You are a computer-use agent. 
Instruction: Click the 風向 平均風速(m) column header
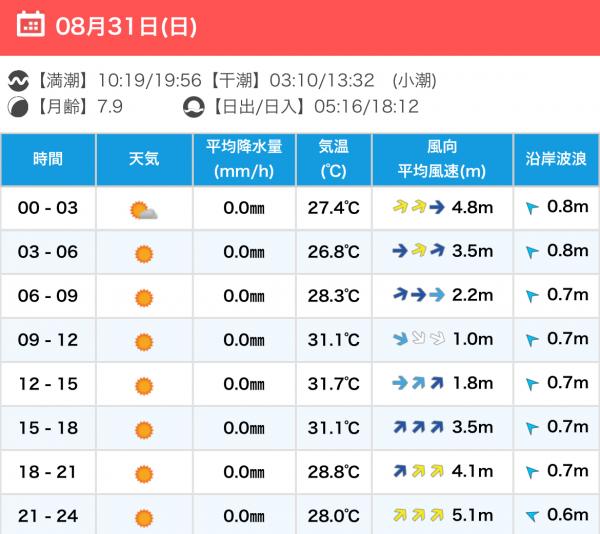[x=442, y=160]
